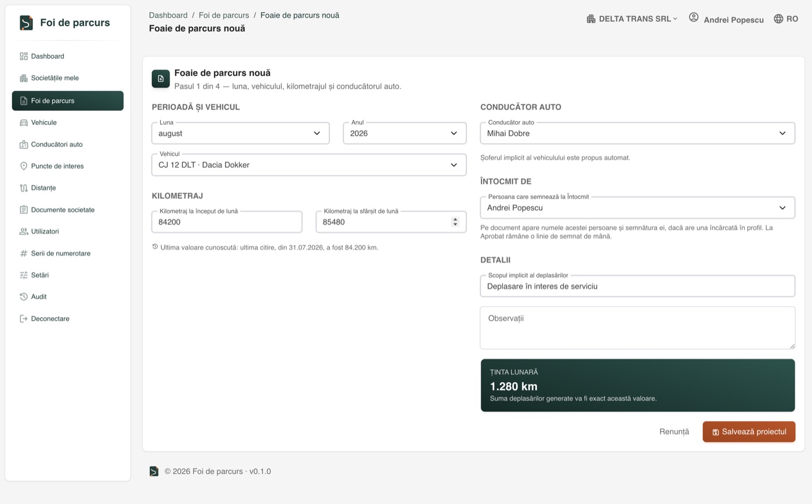The height and width of the screenshot is (504, 812).
Task: Select Audit in the sidebar
Action: coord(68,297)
